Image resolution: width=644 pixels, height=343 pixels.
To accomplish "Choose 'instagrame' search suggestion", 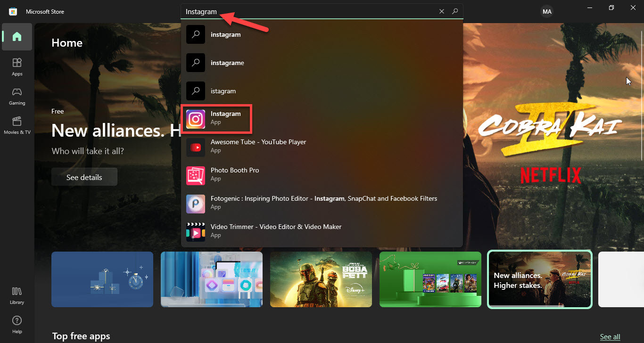I will (x=227, y=63).
